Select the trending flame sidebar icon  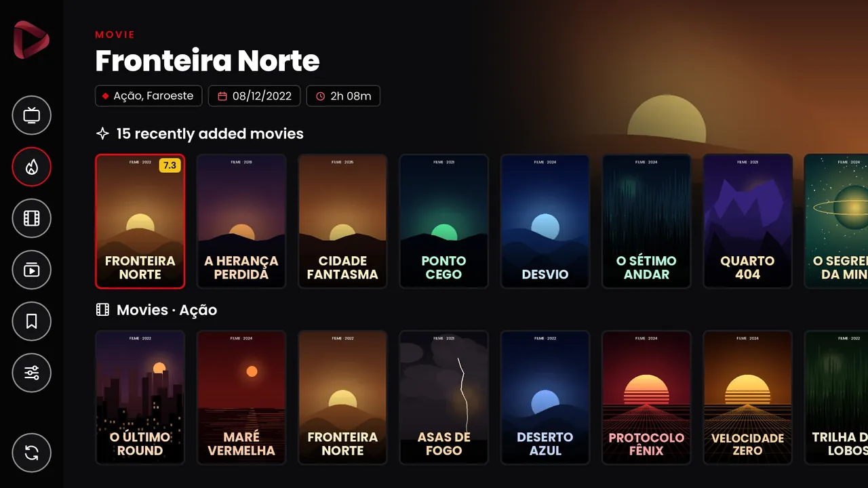click(32, 167)
